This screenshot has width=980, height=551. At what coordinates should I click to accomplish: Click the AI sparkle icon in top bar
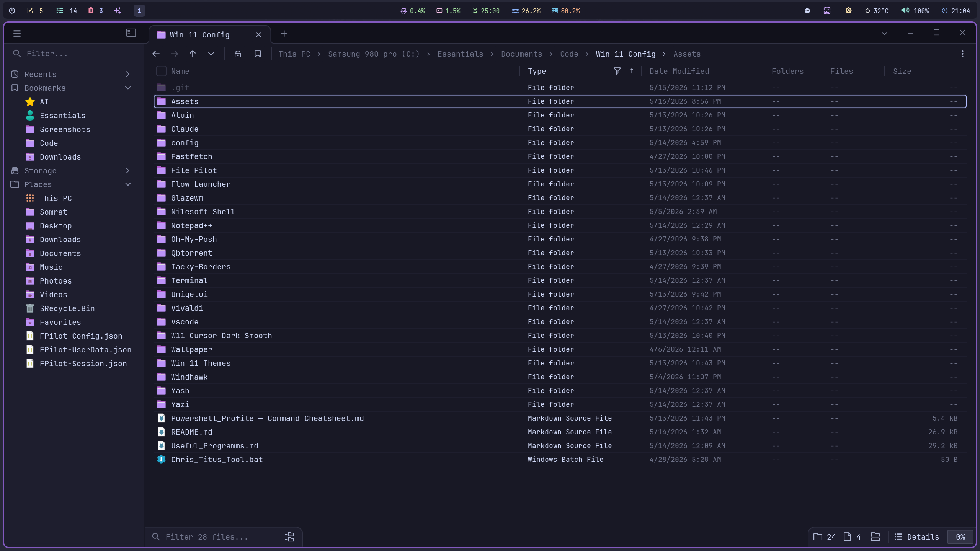point(118,11)
